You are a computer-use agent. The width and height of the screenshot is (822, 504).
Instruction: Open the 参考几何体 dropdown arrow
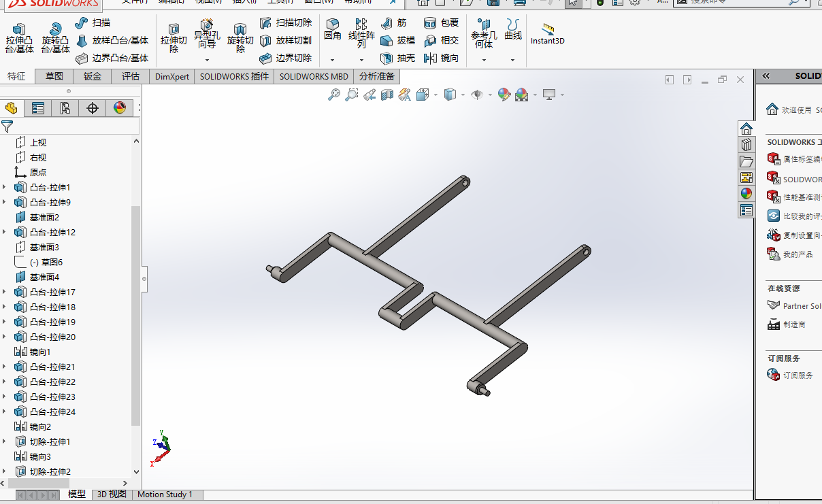(484, 60)
